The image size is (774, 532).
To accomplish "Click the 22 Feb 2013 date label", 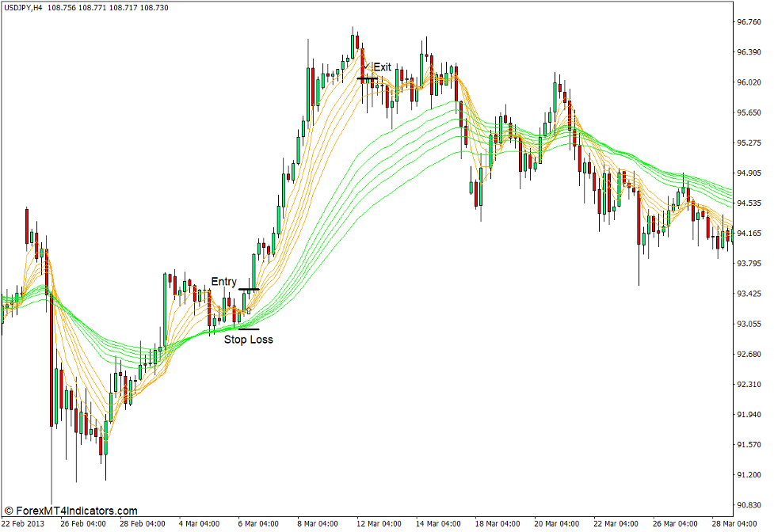I will (x=24, y=523).
